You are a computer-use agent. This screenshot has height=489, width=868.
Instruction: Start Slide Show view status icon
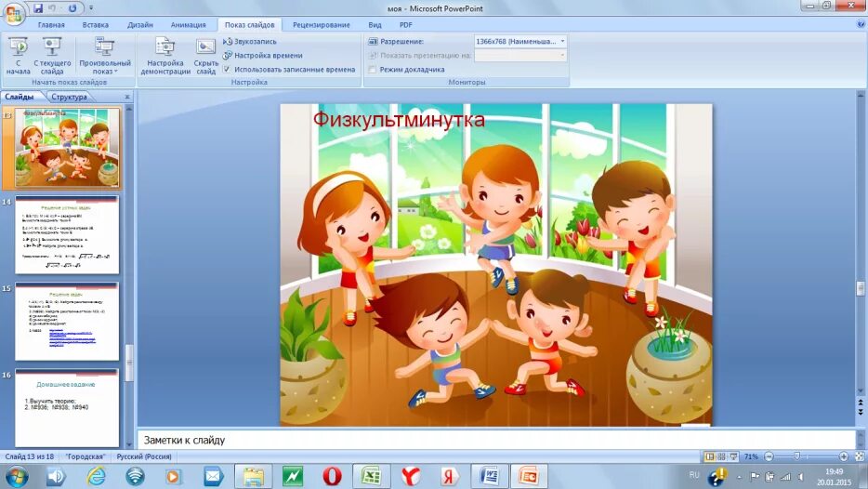733,456
